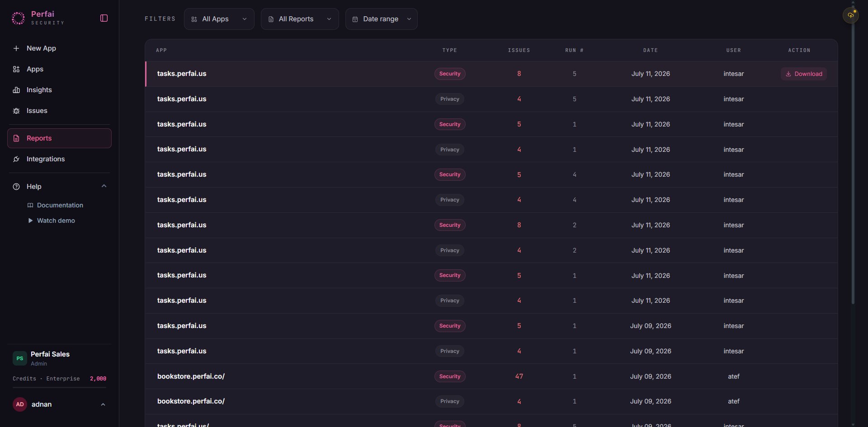Go to the Apps page
Image resolution: width=868 pixels, height=427 pixels.
click(59, 69)
